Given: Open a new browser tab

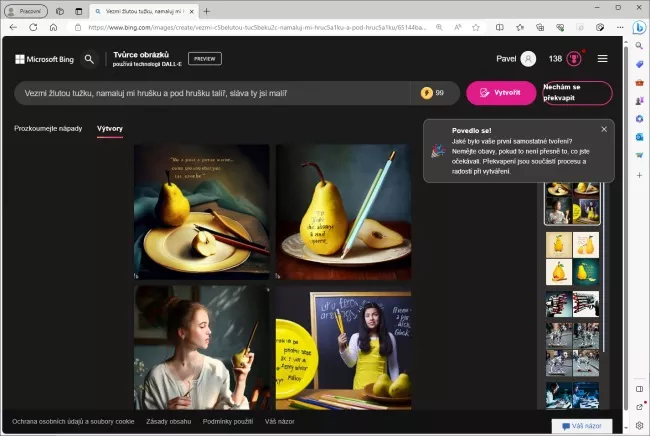Looking at the screenshot, I should (x=207, y=11).
